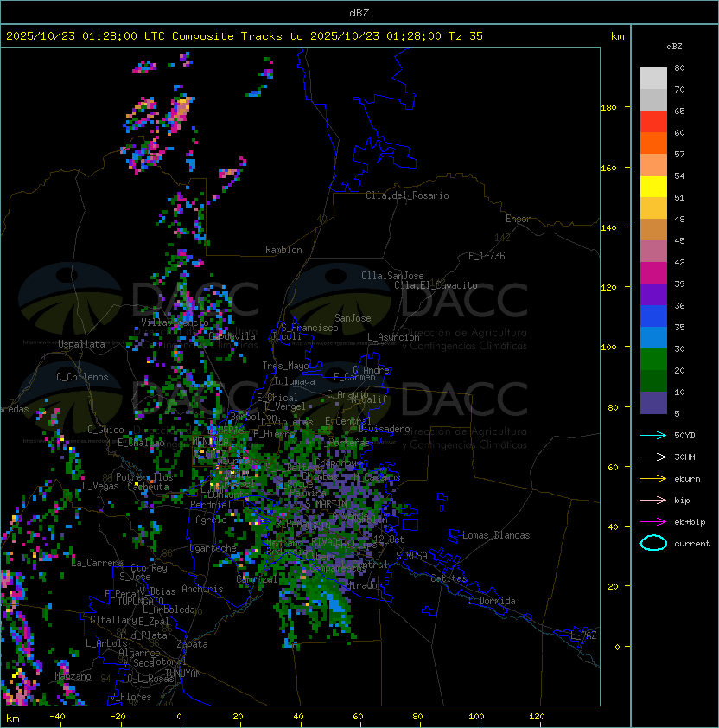The image size is (719, 728).
Task: Select the dark orange swatch below red
Action: click(653, 143)
